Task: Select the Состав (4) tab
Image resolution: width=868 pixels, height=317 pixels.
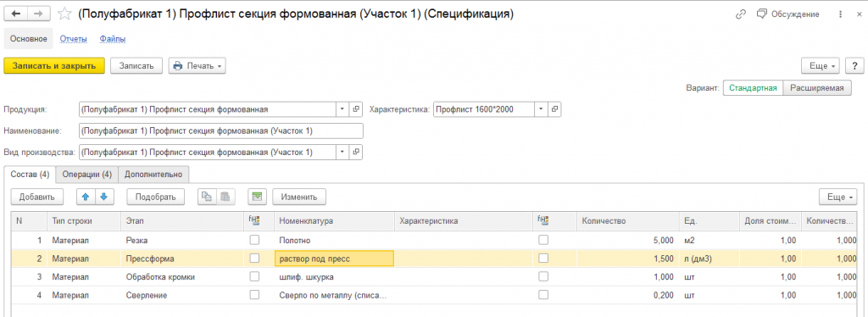Action: pyautogui.click(x=31, y=175)
